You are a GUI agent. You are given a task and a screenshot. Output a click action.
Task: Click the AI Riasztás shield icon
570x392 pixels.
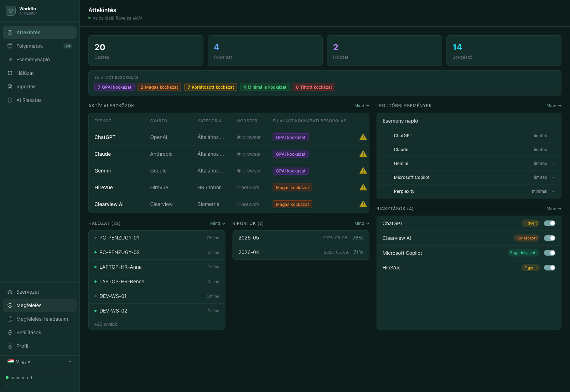10,100
